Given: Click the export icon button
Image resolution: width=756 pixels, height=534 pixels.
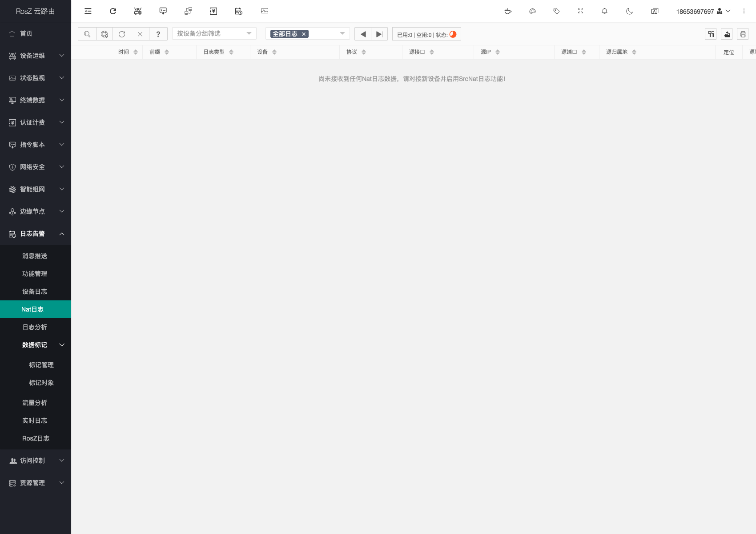Looking at the screenshot, I should (727, 34).
